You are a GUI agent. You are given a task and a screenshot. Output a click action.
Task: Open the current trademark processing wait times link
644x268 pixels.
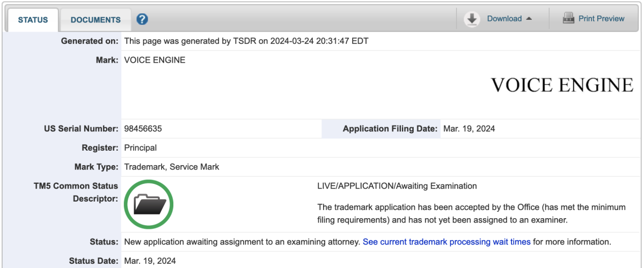point(447,242)
